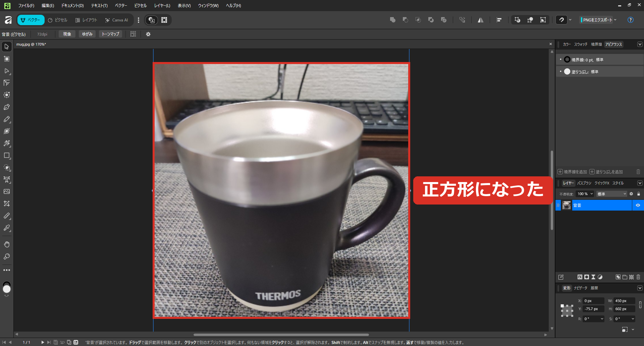
Task: Click the Layer Effects FX icon
Action: pyautogui.click(x=580, y=277)
